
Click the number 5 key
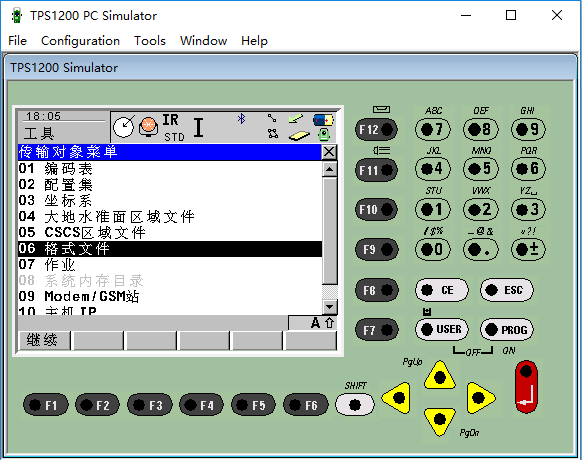pyautogui.click(x=481, y=169)
